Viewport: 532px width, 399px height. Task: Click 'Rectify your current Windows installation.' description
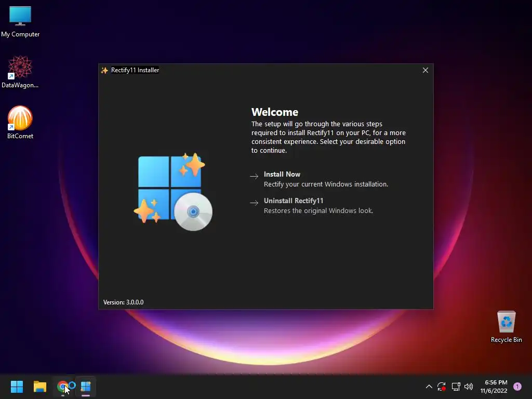coord(326,184)
